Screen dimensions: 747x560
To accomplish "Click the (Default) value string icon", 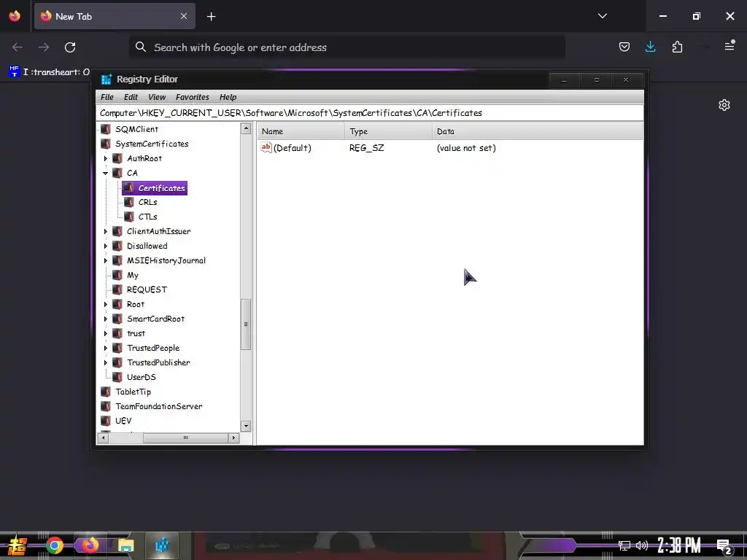I will [x=266, y=147].
